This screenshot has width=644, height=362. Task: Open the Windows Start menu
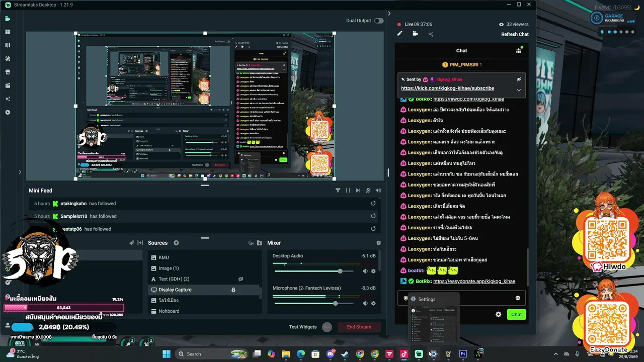coord(166,354)
